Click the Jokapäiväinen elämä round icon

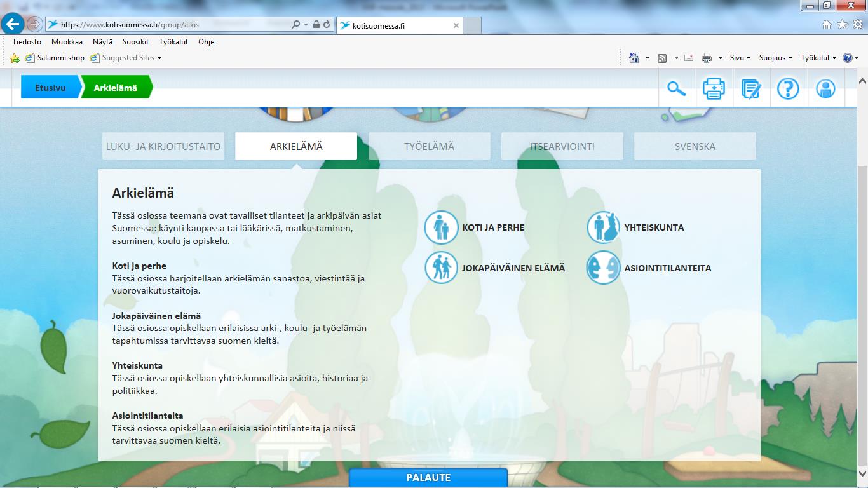point(441,268)
